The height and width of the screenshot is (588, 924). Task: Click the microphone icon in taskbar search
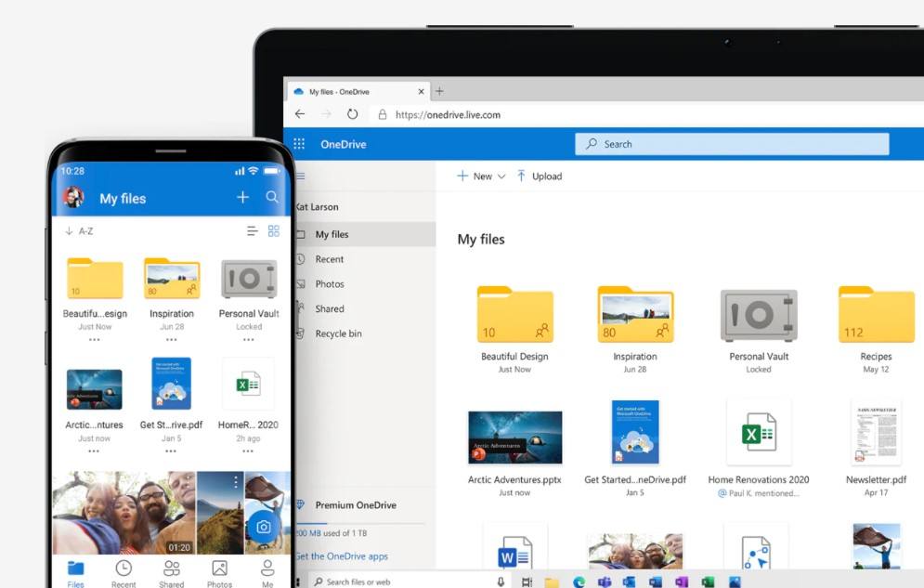coord(501,581)
